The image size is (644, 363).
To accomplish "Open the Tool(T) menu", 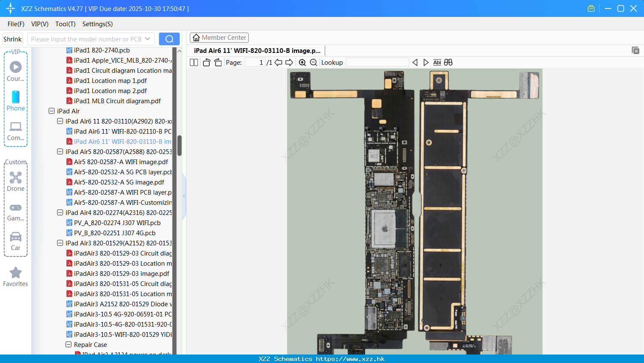I will coord(65,24).
